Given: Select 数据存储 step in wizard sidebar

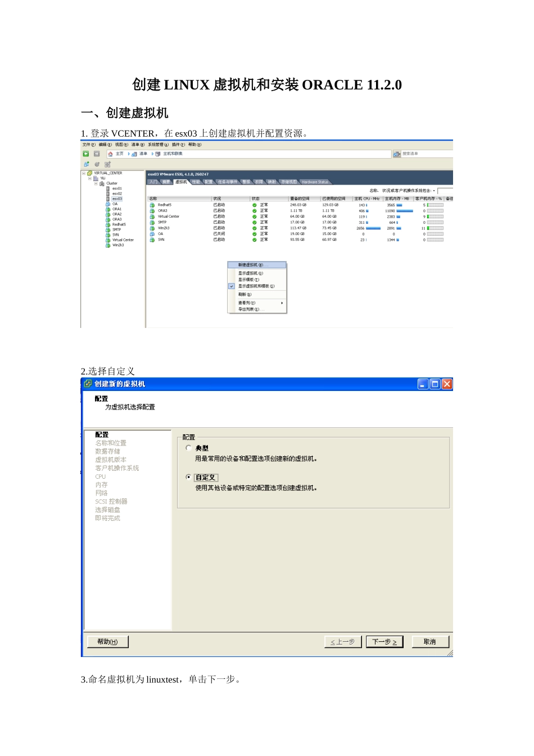Looking at the screenshot, I should tap(107, 452).
